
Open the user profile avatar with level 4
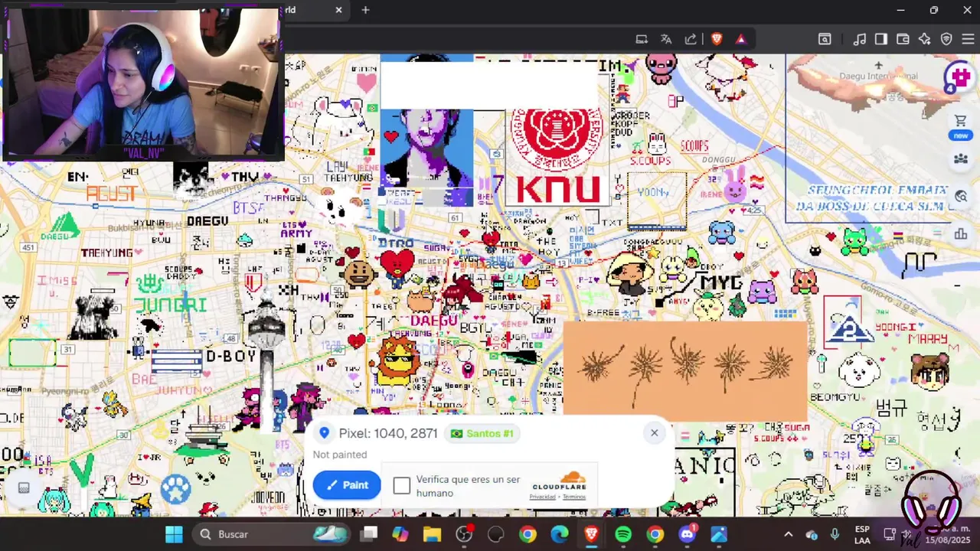click(959, 77)
